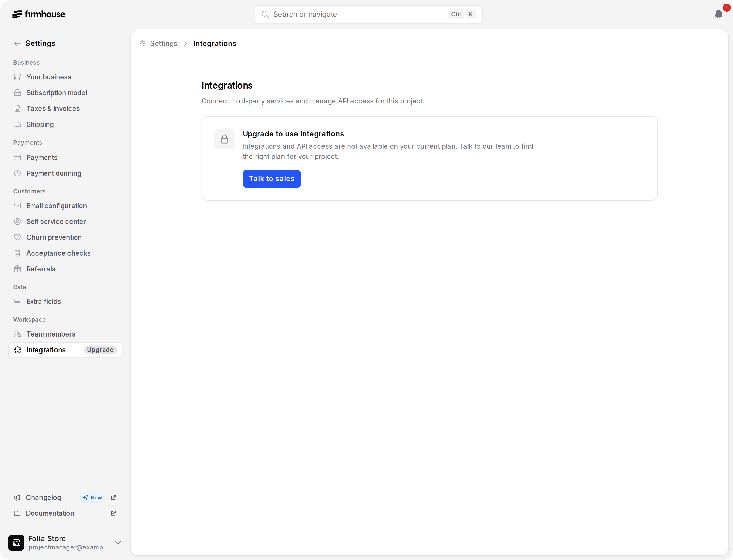Click the Email configuration envelope icon
Viewport: 733px width, 560px height.
[17, 206]
